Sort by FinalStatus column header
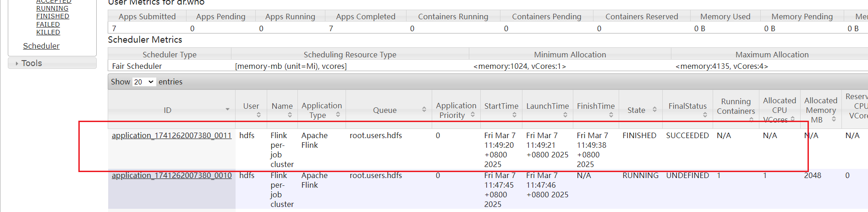Image resolution: width=868 pixels, height=212 pixels. click(x=687, y=106)
